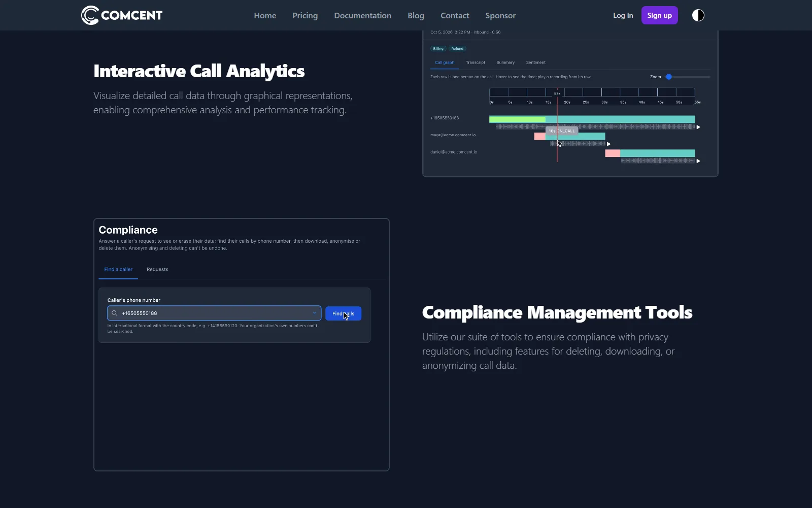Click the green segment of +16505550188 bar
This screenshot has height=508, width=812.
(517, 119)
